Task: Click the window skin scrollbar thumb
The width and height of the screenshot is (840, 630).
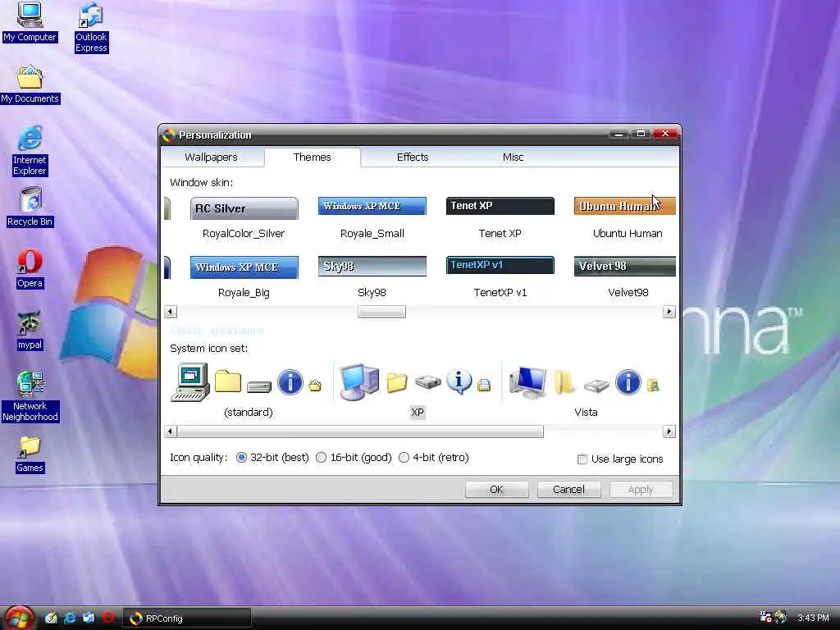Action: coord(381,312)
